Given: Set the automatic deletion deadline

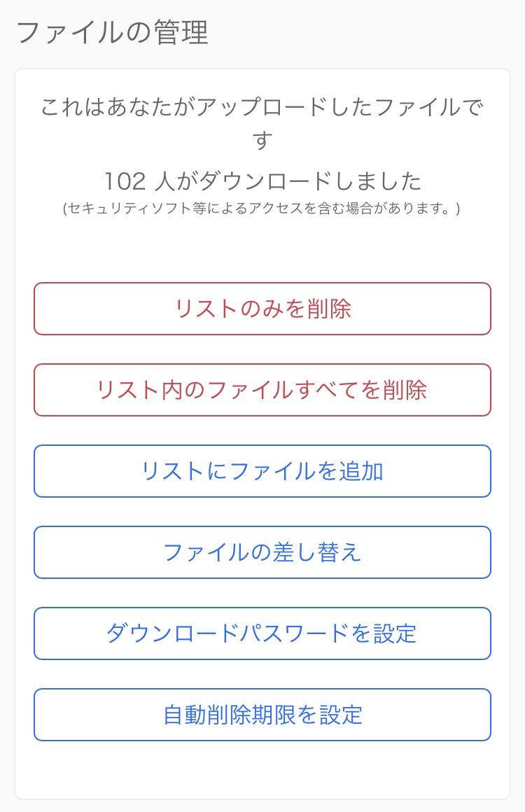Looking at the screenshot, I should 262,715.
